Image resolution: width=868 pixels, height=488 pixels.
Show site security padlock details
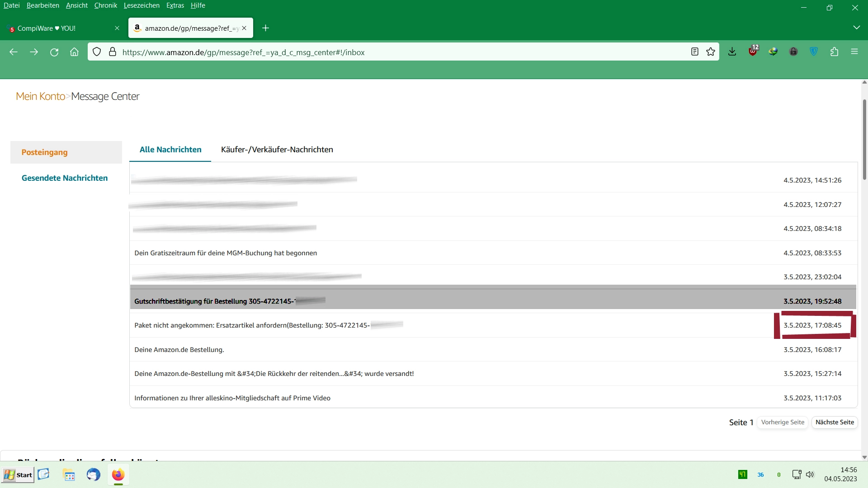click(113, 52)
